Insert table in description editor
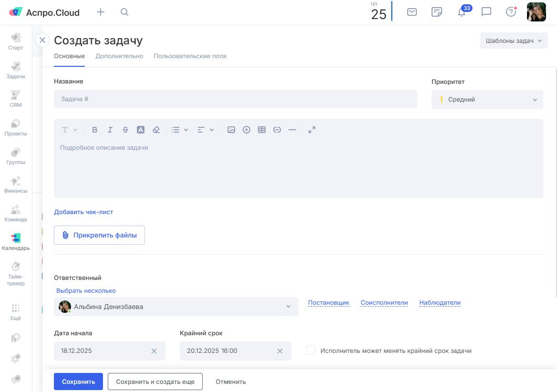This screenshot has width=557, height=392. pyautogui.click(x=262, y=130)
